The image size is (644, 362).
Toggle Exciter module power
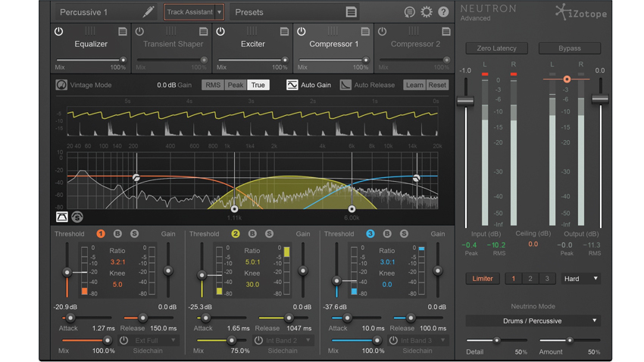click(220, 32)
